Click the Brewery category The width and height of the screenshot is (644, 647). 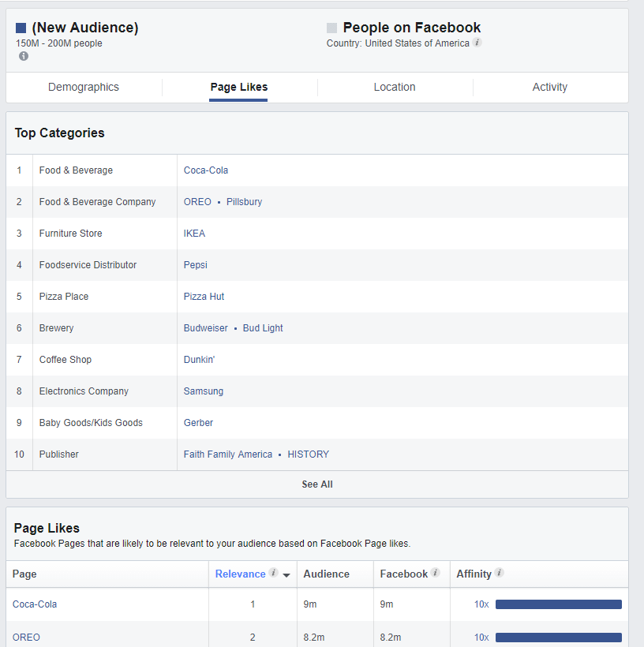tap(56, 328)
